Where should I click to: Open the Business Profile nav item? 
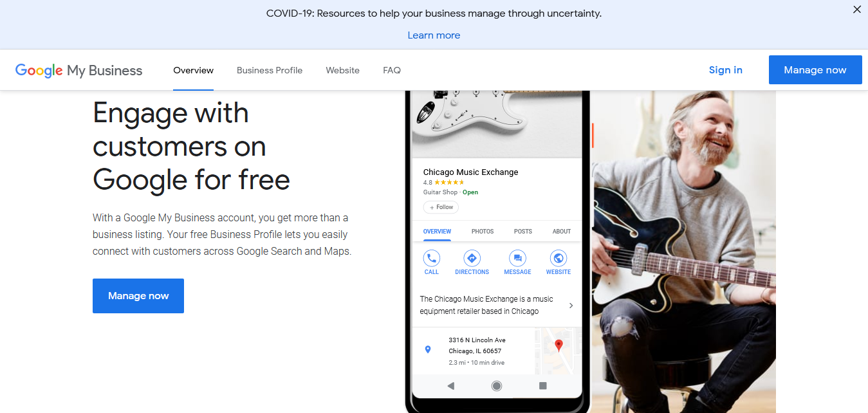coord(270,70)
